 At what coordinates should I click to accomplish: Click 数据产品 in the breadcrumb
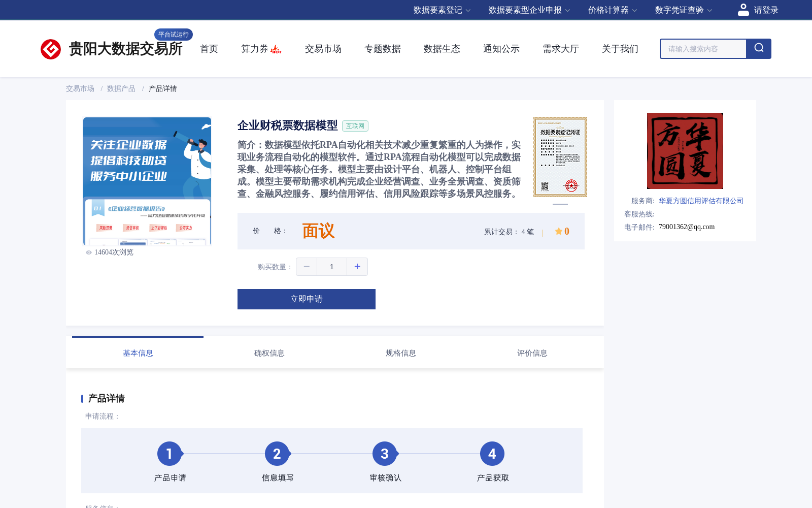(x=121, y=88)
